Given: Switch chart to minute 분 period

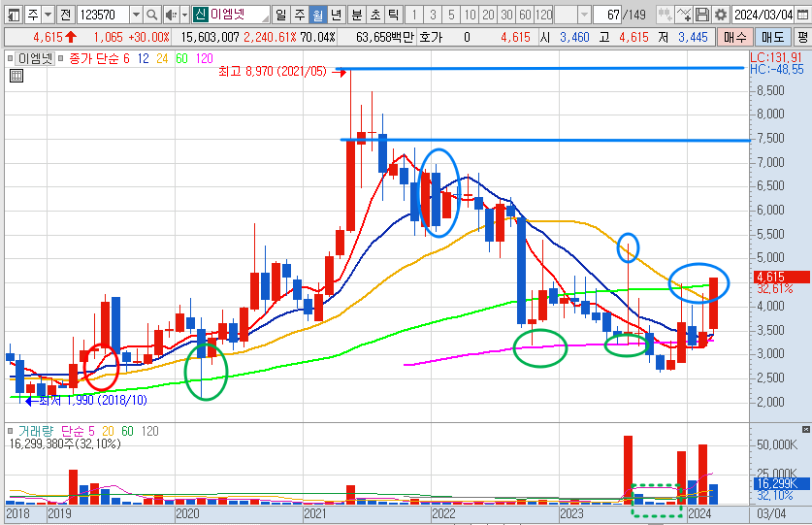Looking at the screenshot, I should [357, 15].
